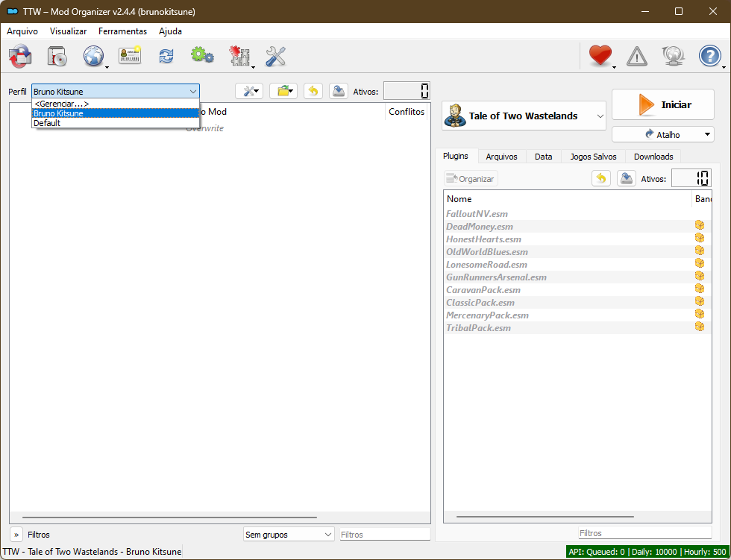Click the mod list horizontal scrollbar
Viewport: 731px width, 560px height.
pos(169,517)
